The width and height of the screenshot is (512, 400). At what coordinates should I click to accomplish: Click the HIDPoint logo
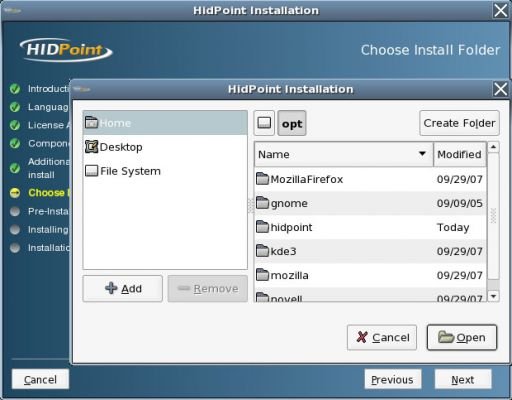pyautogui.click(x=66, y=50)
